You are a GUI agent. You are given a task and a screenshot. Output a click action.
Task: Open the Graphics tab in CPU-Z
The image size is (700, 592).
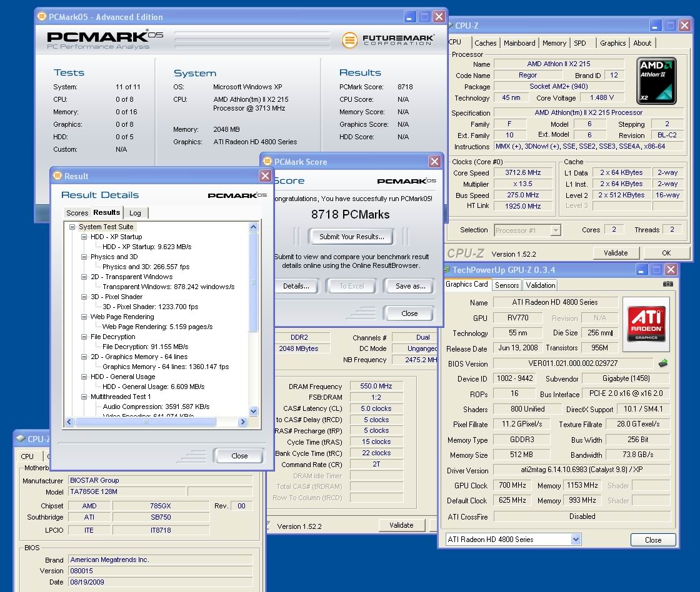tap(612, 43)
